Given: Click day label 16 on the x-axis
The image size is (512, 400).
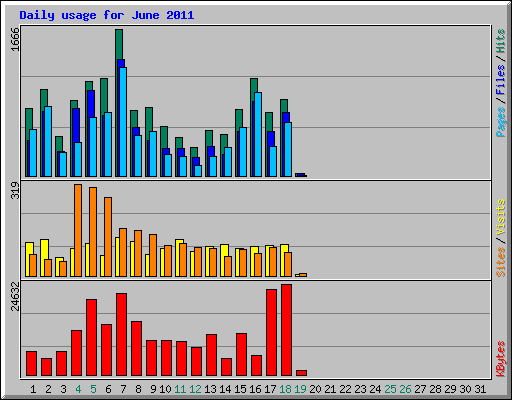Looking at the screenshot, I should coord(255,389).
